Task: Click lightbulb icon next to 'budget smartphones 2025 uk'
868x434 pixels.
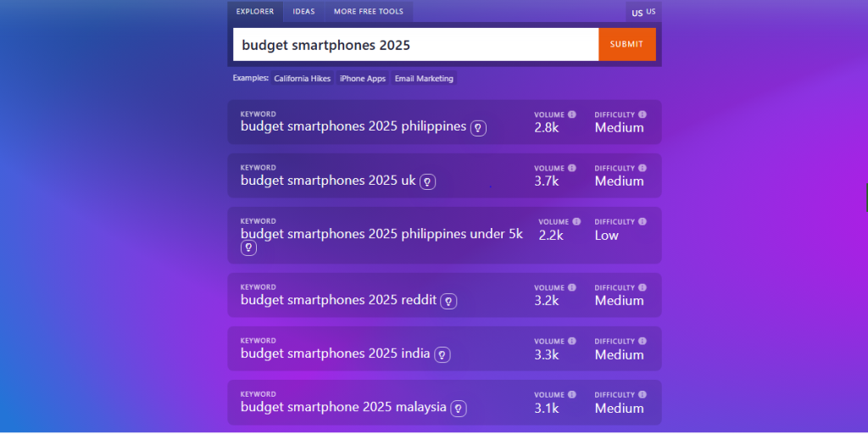Action: click(428, 181)
